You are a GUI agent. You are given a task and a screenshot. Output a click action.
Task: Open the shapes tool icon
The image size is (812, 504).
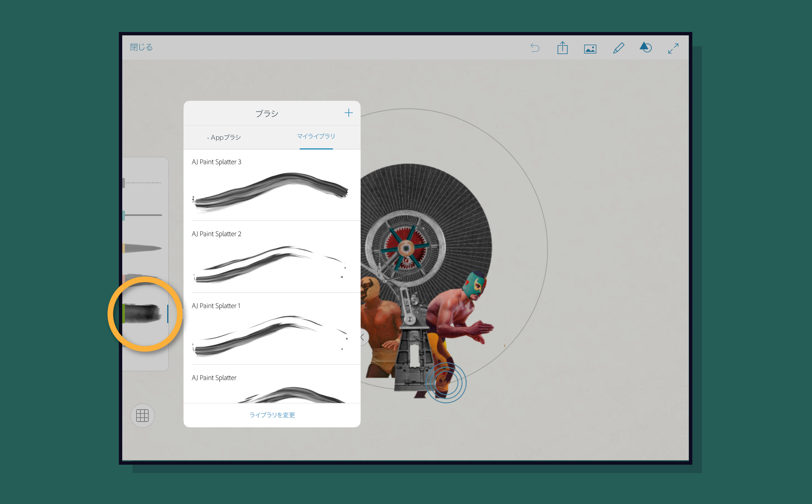click(645, 47)
